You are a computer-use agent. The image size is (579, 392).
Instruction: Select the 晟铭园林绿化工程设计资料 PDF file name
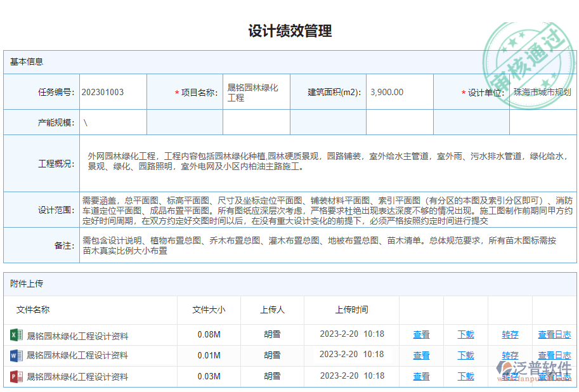click(76, 376)
